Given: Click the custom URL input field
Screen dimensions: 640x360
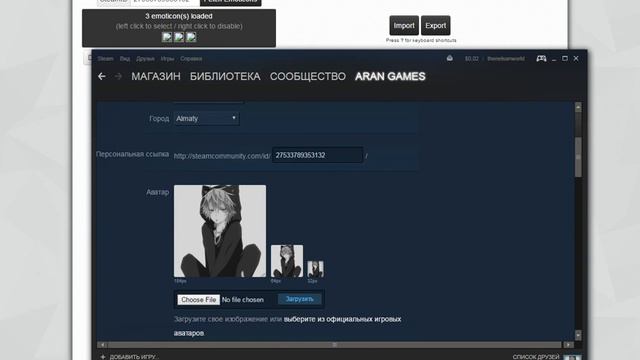Looking at the screenshot, I should point(318,155).
